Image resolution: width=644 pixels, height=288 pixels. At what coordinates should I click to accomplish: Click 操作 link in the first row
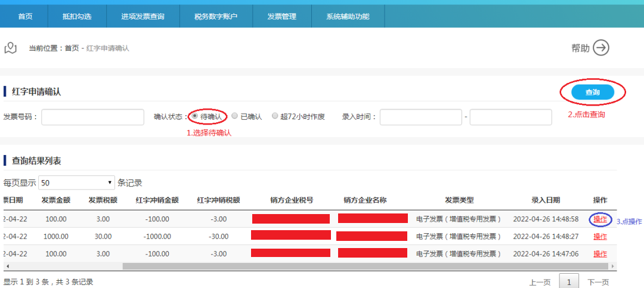[600, 219]
